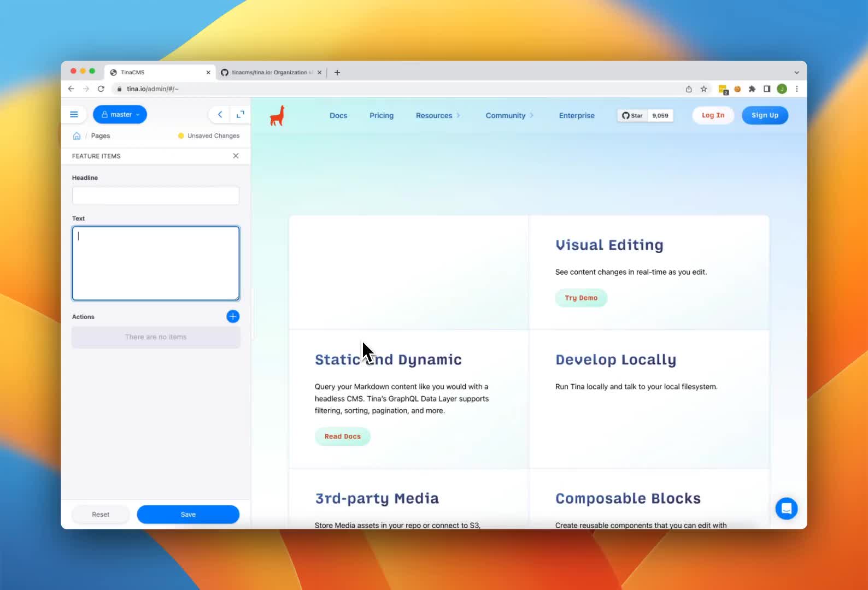Go back in browser history
Image resolution: width=868 pixels, height=590 pixels.
(71, 88)
